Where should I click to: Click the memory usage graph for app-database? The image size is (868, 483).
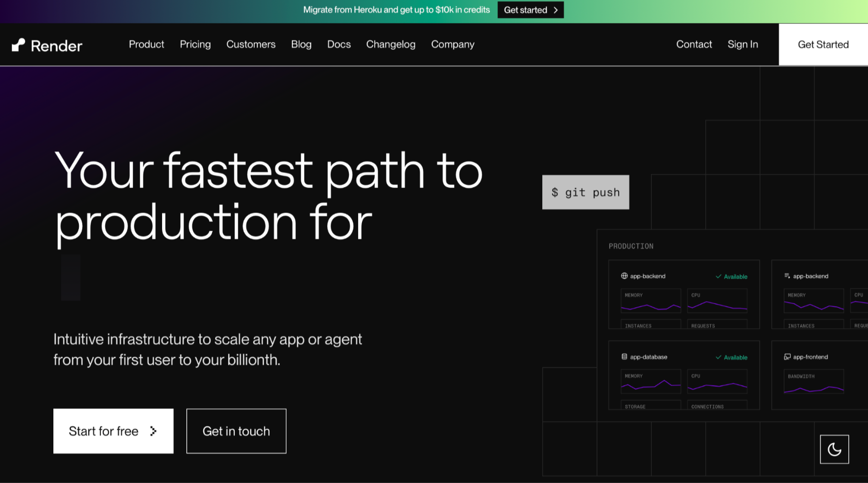pyautogui.click(x=651, y=382)
